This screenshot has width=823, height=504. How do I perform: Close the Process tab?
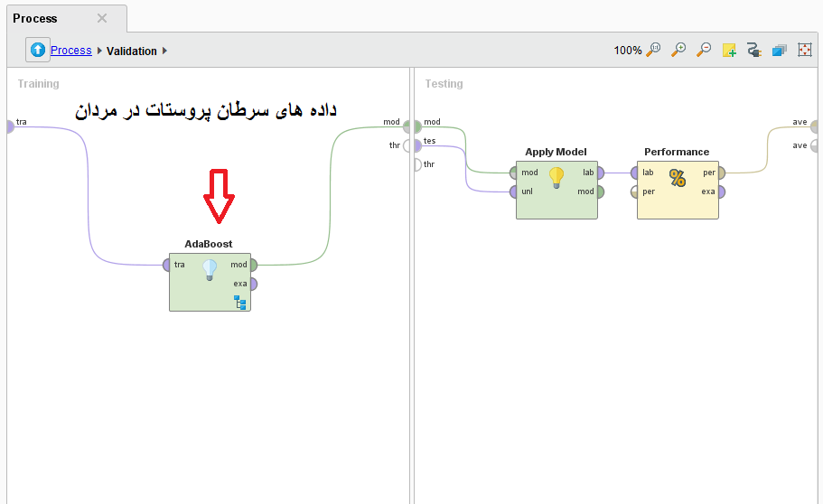pos(101,18)
